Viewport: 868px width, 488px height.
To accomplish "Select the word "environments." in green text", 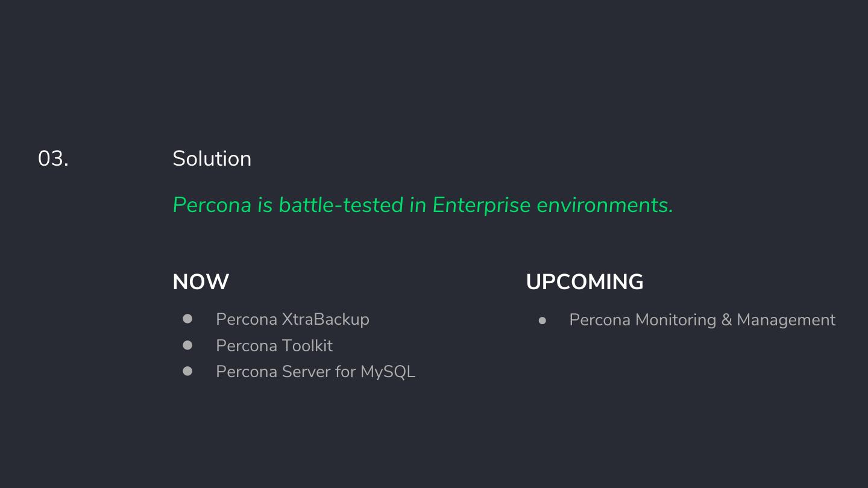I will [x=605, y=205].
